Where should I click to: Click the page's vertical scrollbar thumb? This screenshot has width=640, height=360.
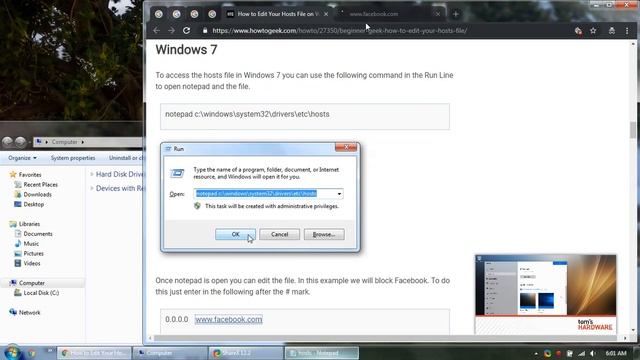point(633,130)
